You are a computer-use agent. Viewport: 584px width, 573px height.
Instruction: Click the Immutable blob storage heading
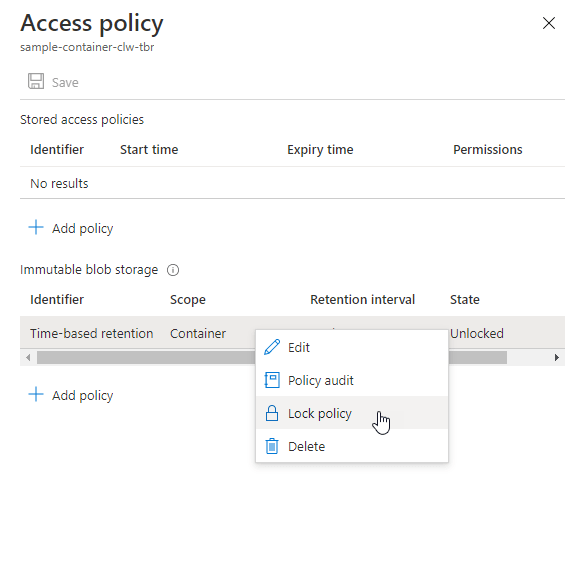pos(89,270)
